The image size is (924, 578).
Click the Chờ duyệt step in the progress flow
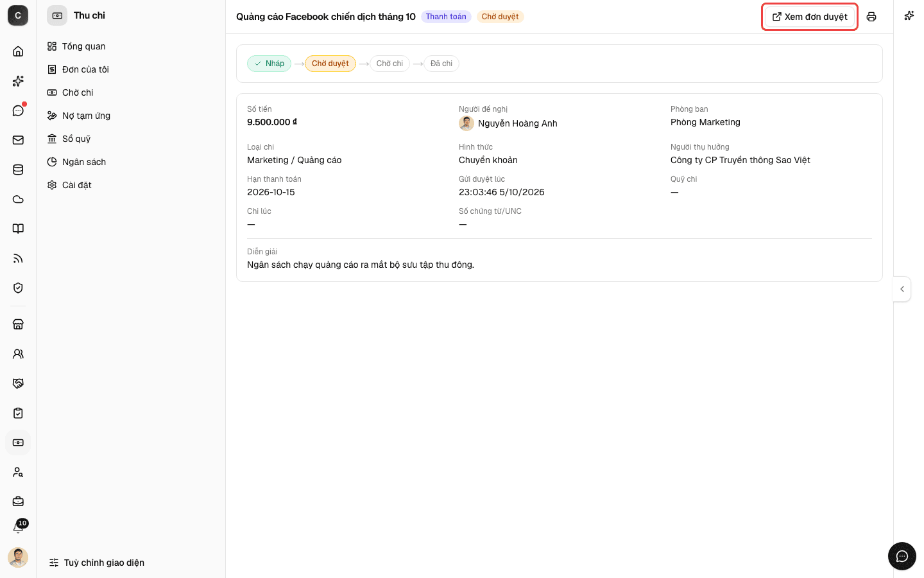click(x=330, y=64)
